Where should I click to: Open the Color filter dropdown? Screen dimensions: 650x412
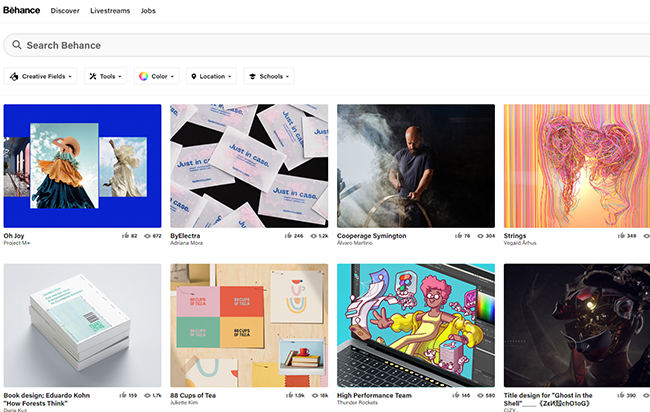coord(156,76)
